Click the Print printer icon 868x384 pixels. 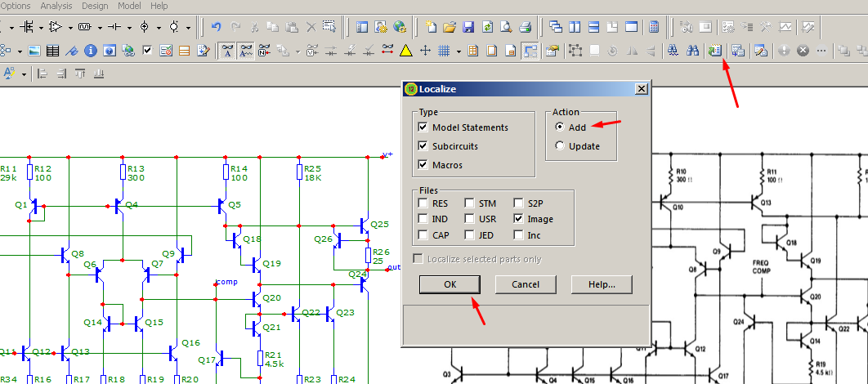(526, 27)
